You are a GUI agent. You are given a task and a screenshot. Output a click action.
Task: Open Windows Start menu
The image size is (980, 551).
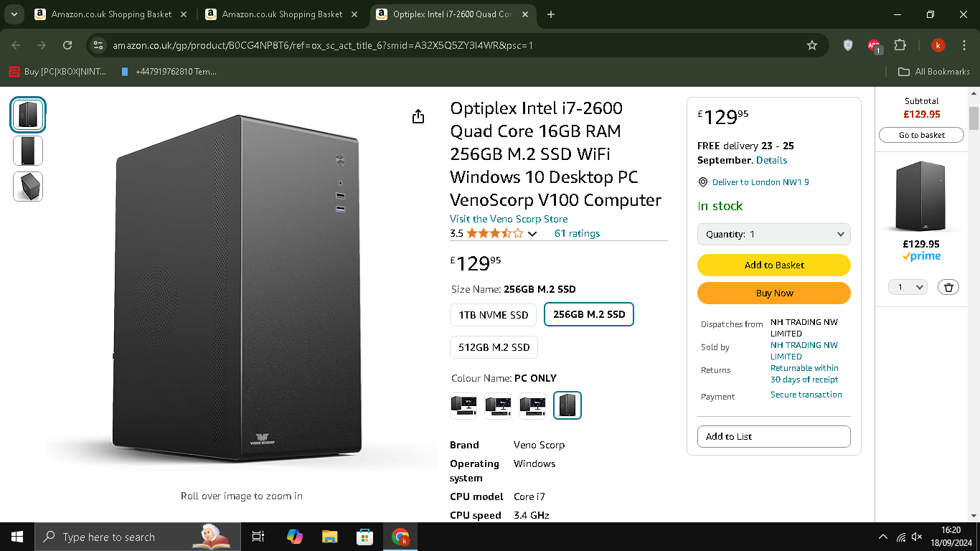pos(17,537)
